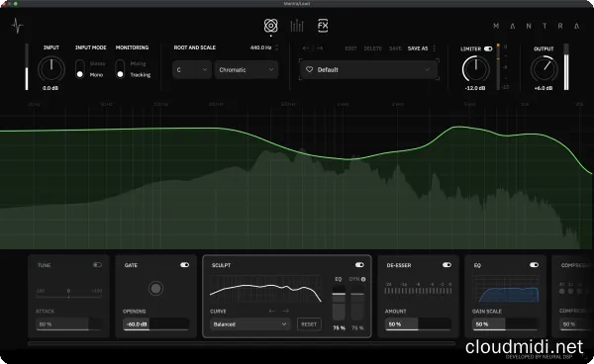Click the Tune Attack slider at 80 %
Viewport: 594px width, 364px height.
coord(69,324)
